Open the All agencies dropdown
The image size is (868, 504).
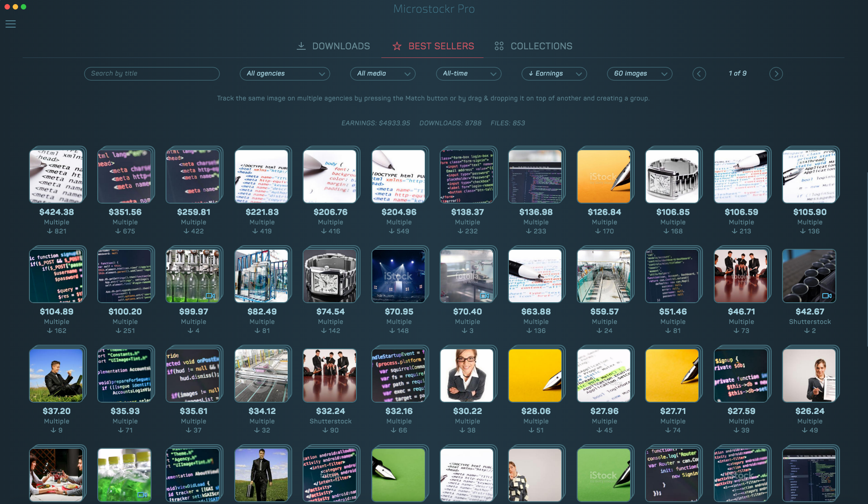[x=285, y=73]
